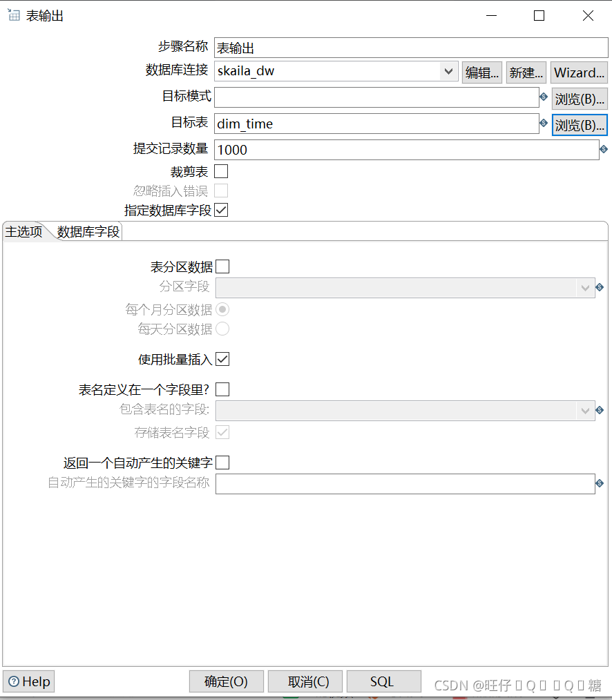Browse for 目标表 with 浏览(B)... button

click(x=580, y=125)
